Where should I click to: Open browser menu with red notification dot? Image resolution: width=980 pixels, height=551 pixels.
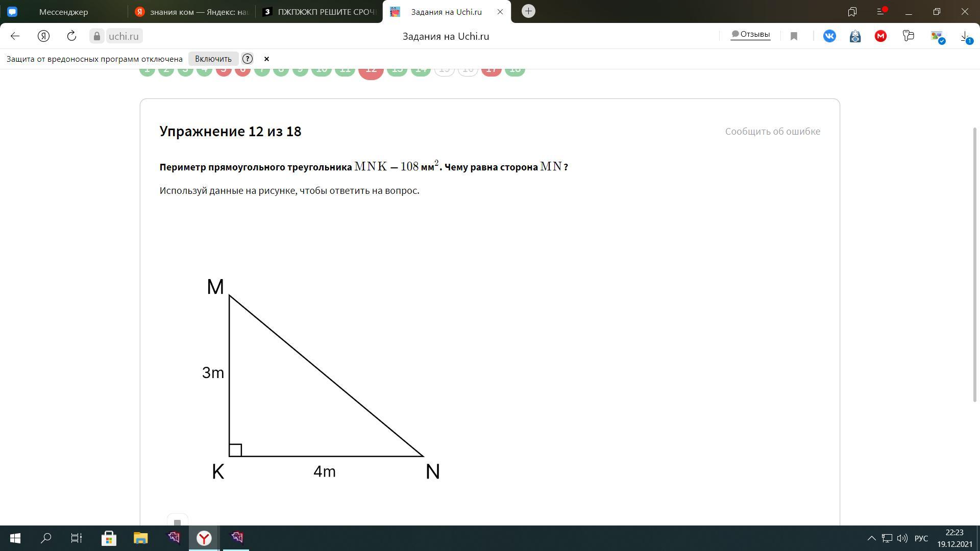tap(880, 11)
